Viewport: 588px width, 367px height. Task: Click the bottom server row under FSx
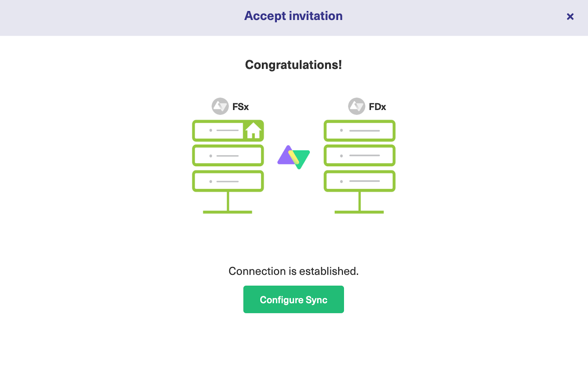click(x=227, y=181)
